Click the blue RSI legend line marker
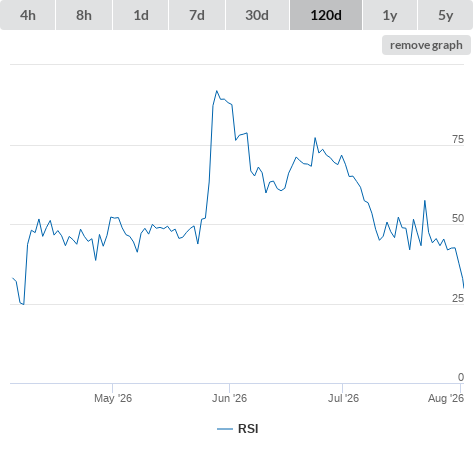Screen dimensions: 474x455 225,429
